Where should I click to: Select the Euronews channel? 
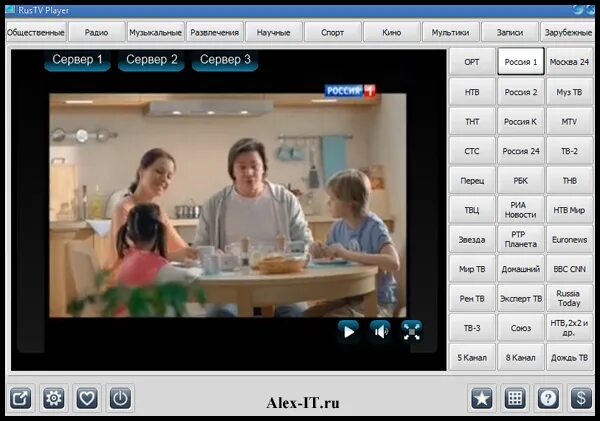tap(569, 239)
